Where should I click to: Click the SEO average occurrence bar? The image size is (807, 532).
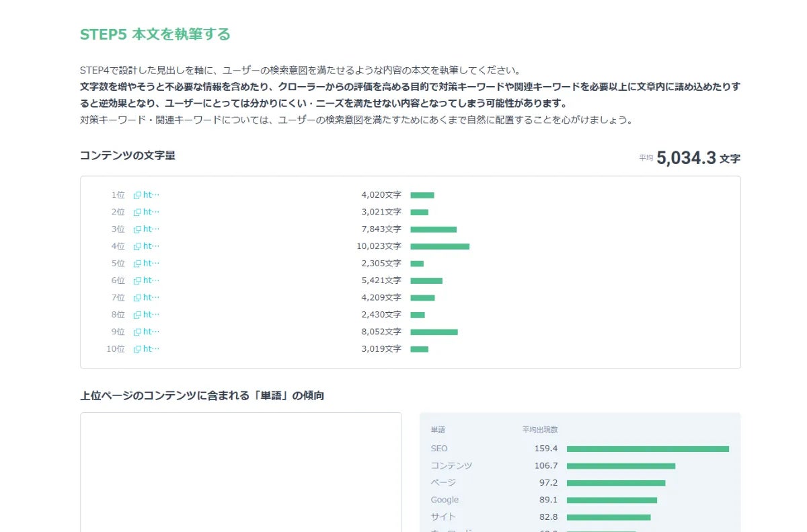pos(648,449)
